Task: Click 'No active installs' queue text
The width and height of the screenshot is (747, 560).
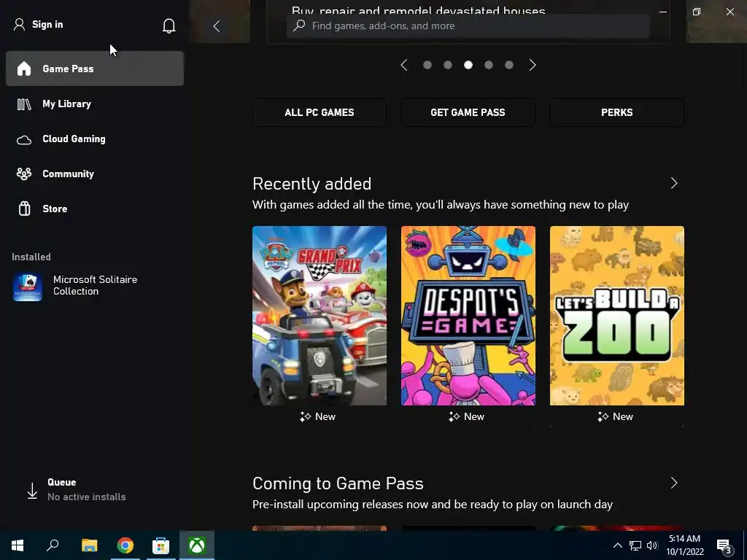Action: 87,497
